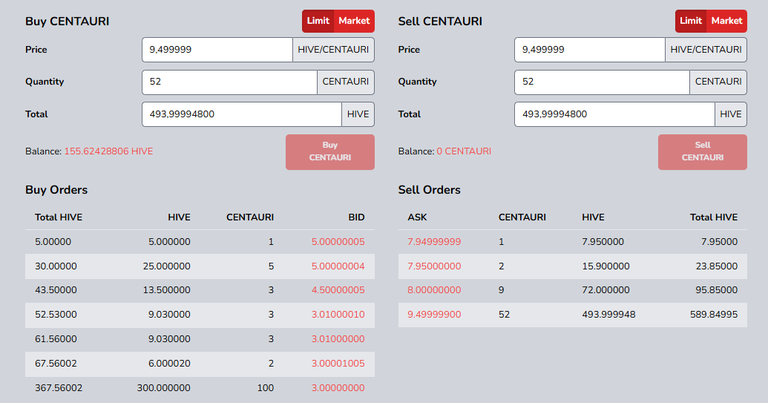Click the Sell CENTAURI button

[x=702, y=152]
